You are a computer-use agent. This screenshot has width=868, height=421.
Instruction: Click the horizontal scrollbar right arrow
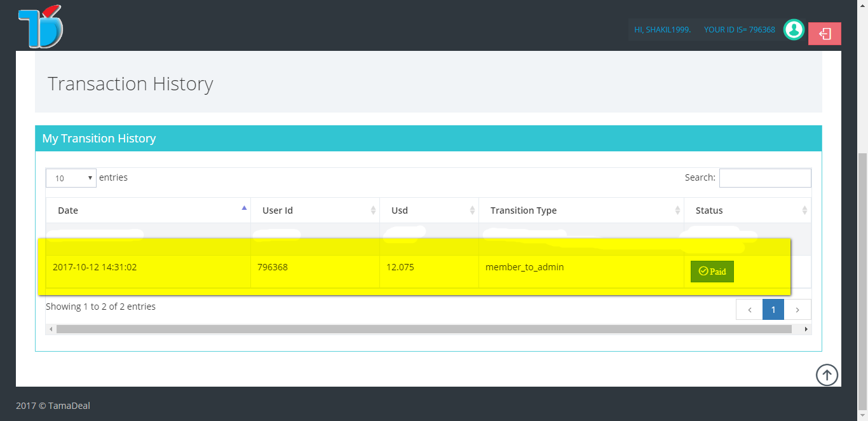[806, 329]
